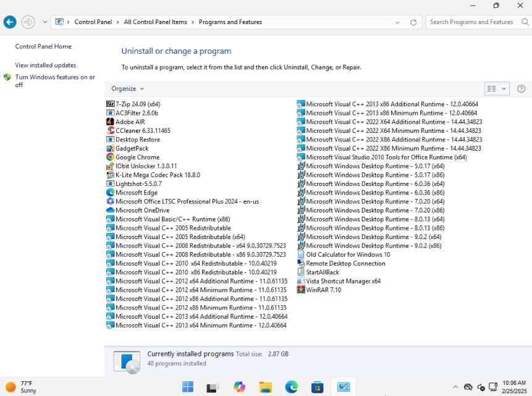This screenshot has height=396, width=532.
Task: Click the Programs and Features breadcrumb
Action: (230, 22)
